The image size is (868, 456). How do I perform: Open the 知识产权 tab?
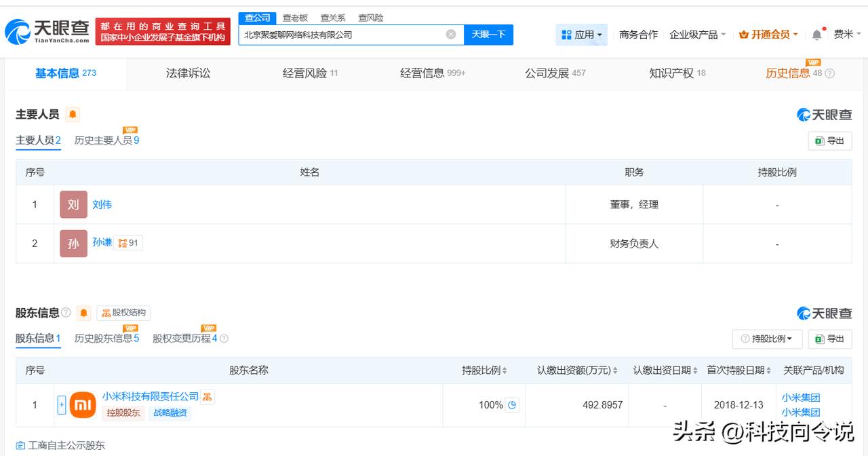[x=677, y=73]
